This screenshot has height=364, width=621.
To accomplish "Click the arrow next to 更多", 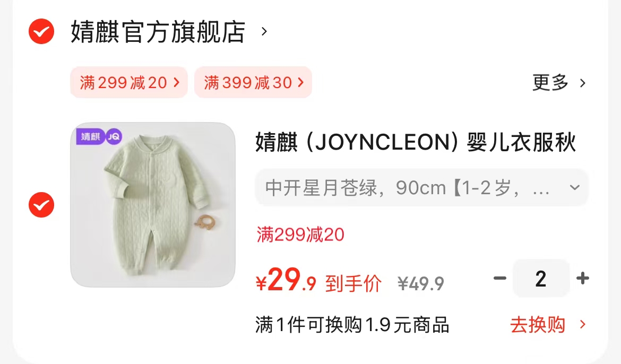I will click(583, 83).
